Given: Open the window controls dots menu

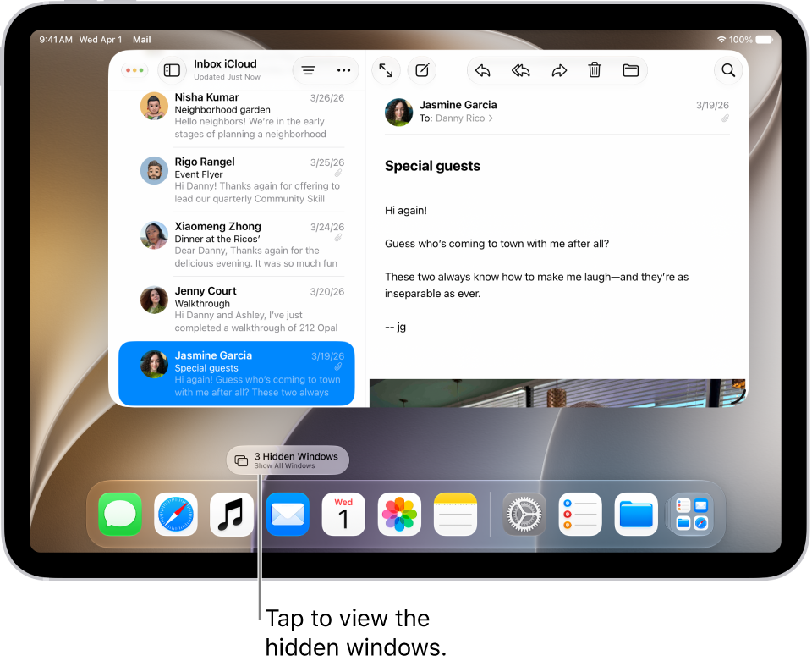Looking at the screenshot, I should click(x=134, y=70).
